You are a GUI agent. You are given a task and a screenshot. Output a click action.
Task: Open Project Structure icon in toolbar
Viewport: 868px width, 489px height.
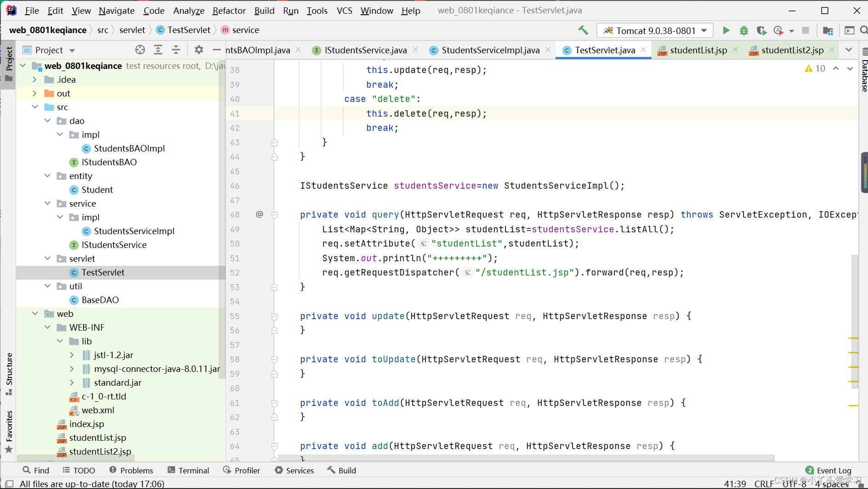828,30
